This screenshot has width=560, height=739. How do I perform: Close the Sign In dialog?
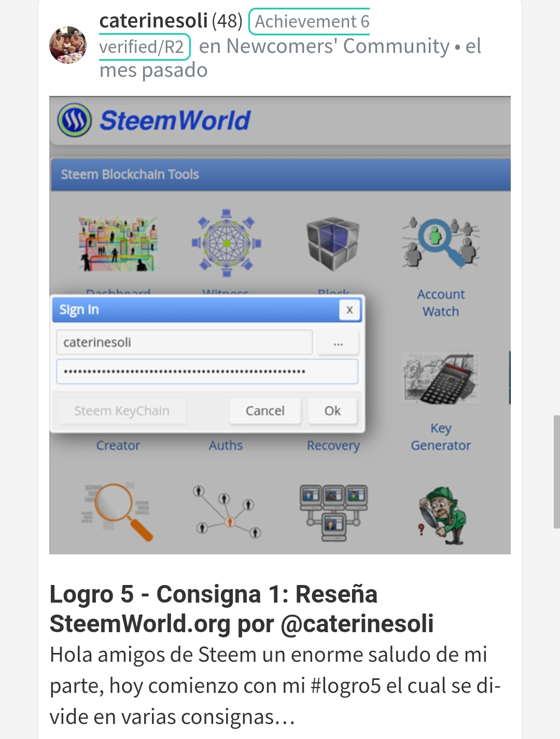click(x=349, y=310)
